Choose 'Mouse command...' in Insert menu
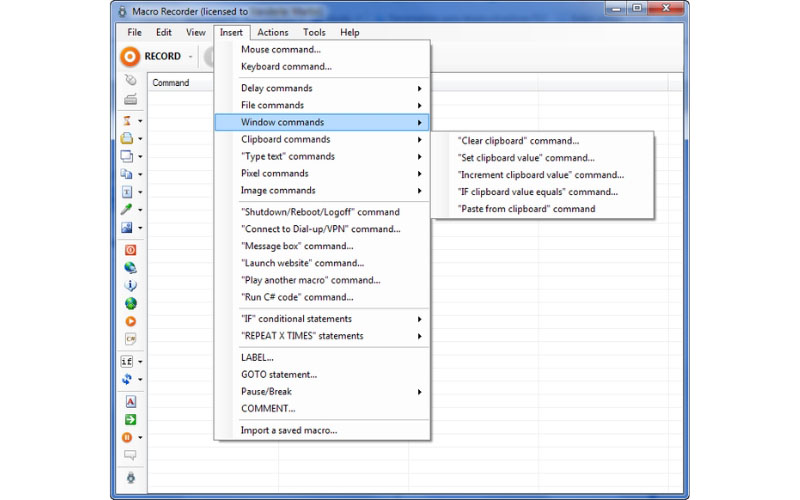The image size is (800, 500). tap(322, 49)
